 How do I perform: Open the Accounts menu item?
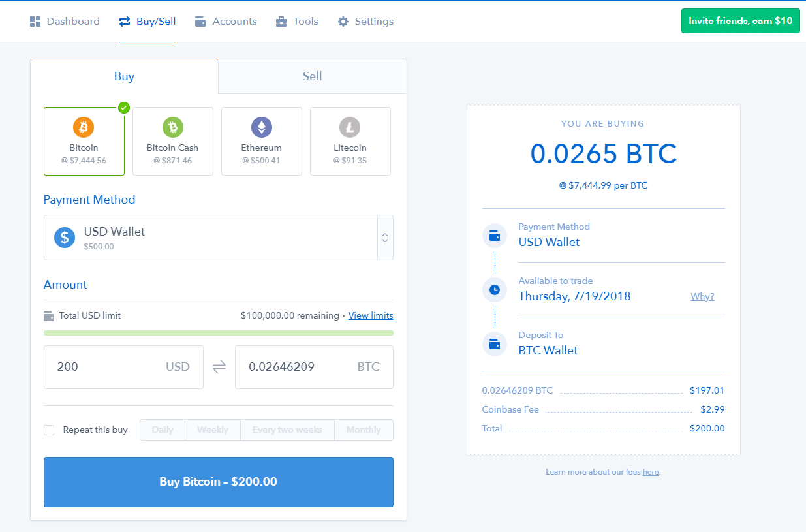click(226, 22)
